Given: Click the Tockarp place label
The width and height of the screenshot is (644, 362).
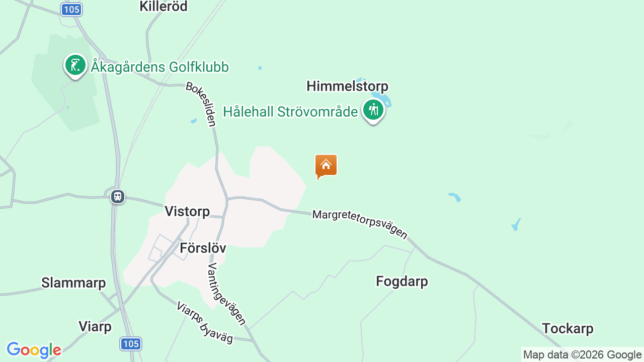Looking at the screenshot, I should (x=568, y=329).
